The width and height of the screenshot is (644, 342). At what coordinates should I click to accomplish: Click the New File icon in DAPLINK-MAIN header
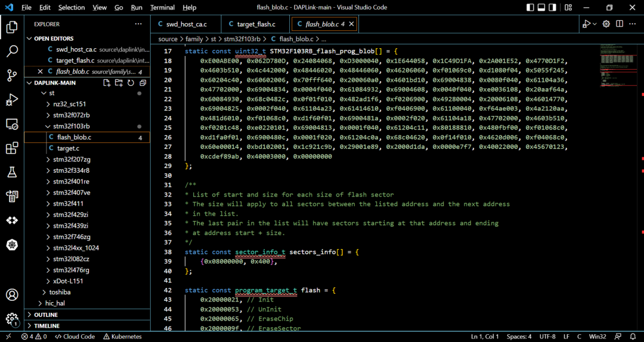[x=107, y=83]
